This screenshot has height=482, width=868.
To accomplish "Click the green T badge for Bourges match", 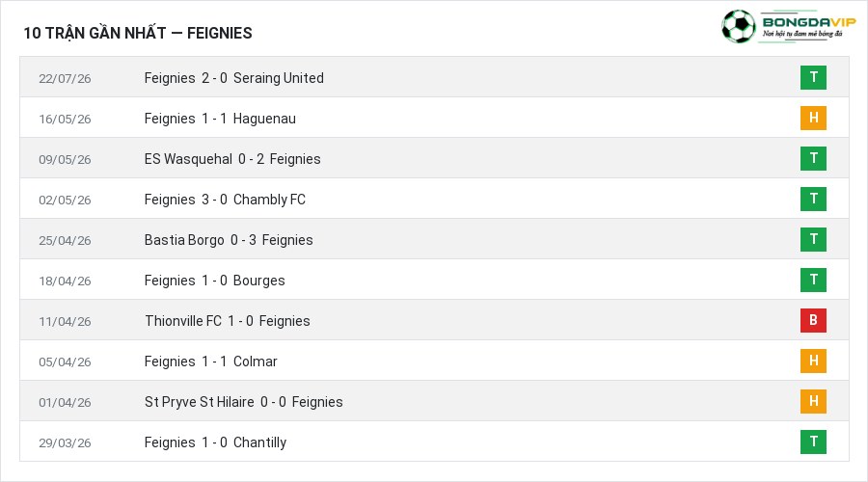I will (x=813, y=280).
